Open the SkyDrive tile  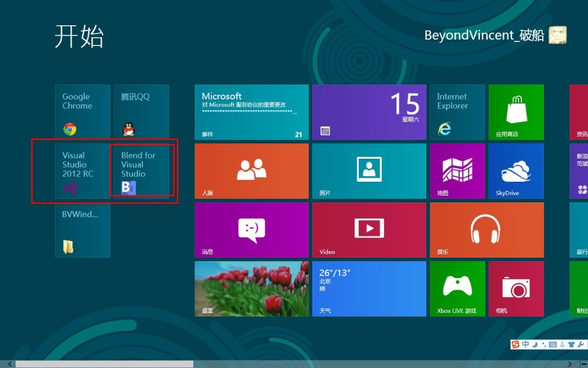516,171
